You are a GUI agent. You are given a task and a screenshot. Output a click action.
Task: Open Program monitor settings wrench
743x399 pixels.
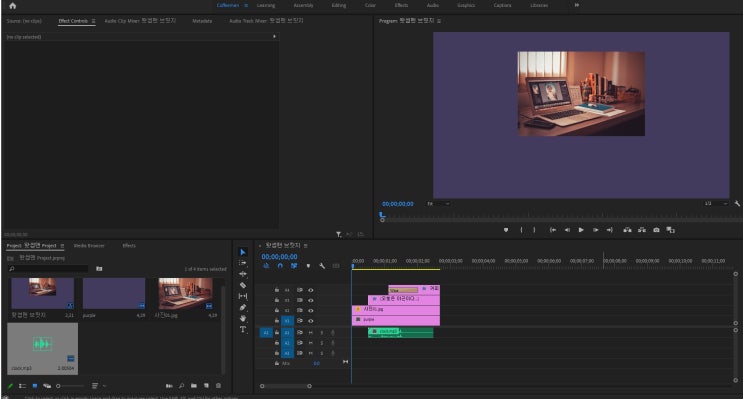[737, 203]
